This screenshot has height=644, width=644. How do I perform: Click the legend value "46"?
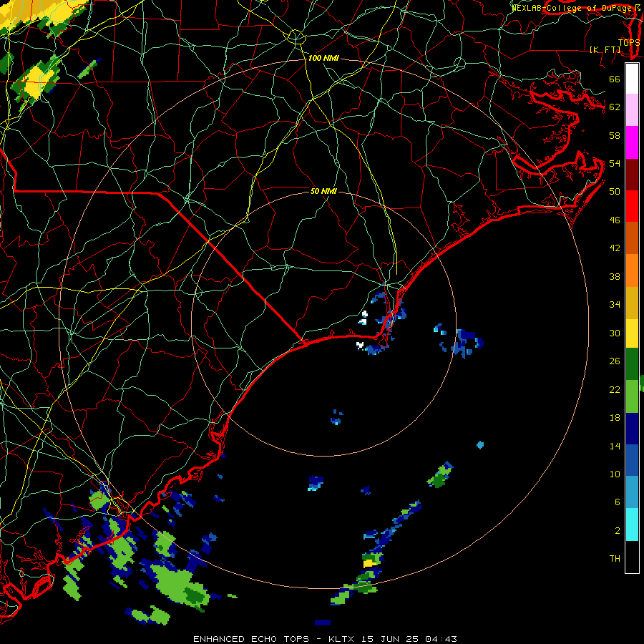point(615,220)
